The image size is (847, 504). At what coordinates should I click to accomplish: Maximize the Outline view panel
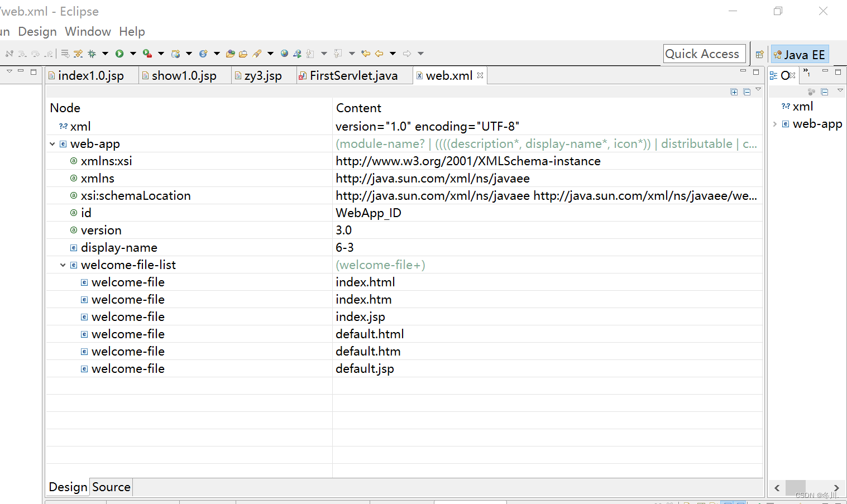(x=838, y=72)
